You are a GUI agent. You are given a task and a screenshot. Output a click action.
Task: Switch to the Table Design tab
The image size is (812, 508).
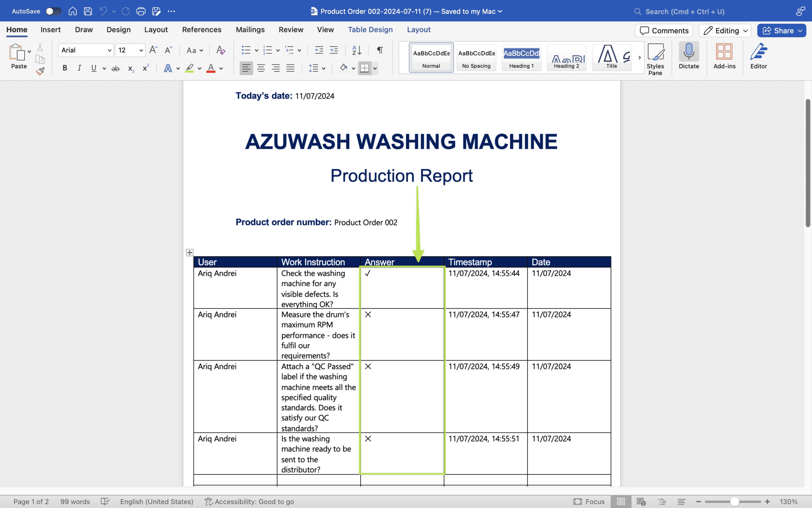tap(370, 30)
